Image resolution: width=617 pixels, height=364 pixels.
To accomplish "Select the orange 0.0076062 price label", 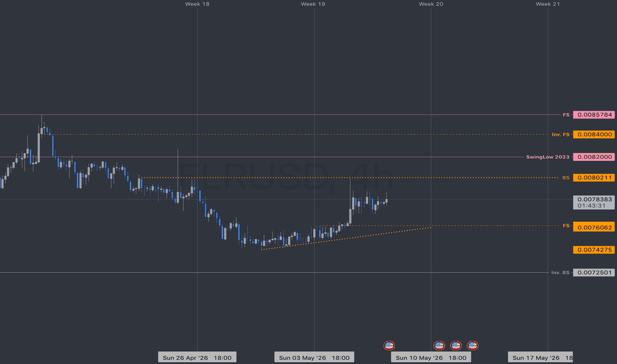I will point(594,227).
